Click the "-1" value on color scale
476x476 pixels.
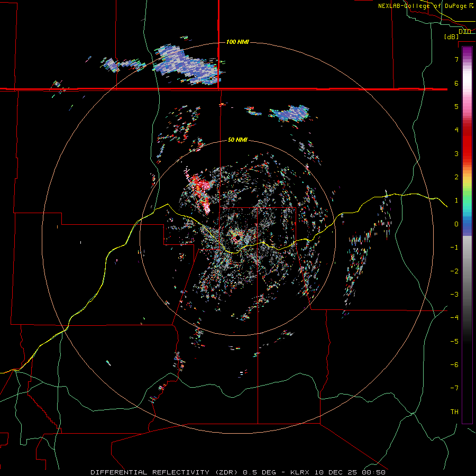click(454, 248)
